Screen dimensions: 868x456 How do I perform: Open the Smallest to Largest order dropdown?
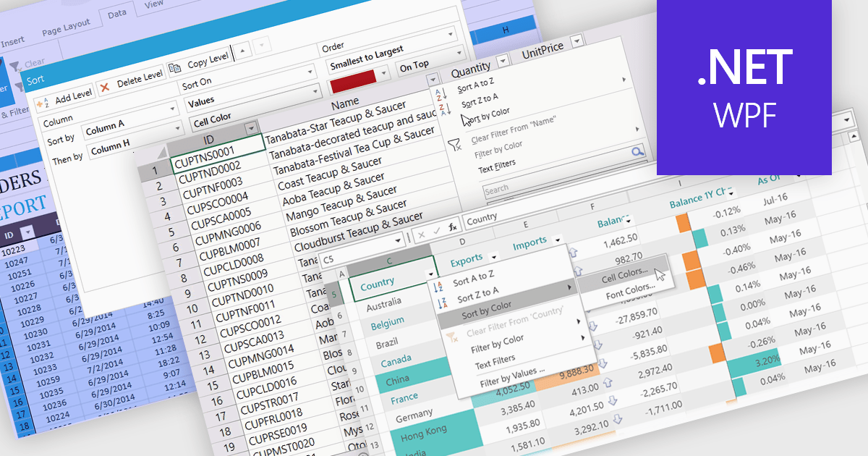coord(459,52)
